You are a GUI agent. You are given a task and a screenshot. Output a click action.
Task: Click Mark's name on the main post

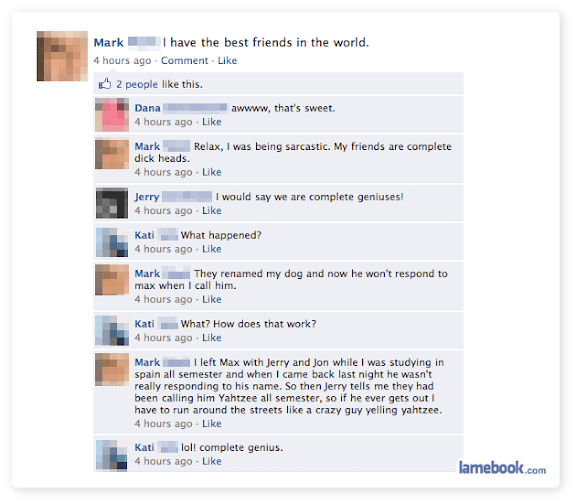point(109,43)
